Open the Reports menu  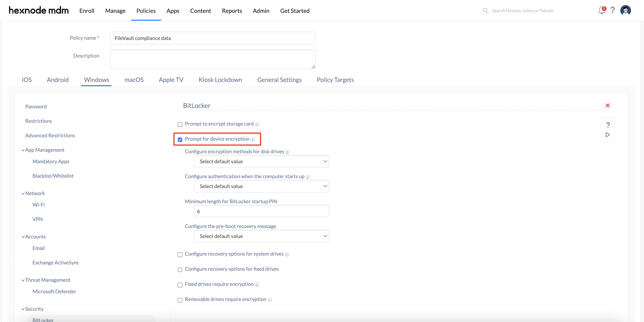click(x=232, y=11)
